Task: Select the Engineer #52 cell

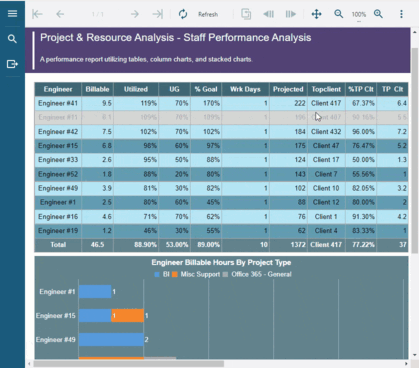Action: pos(58,174)
